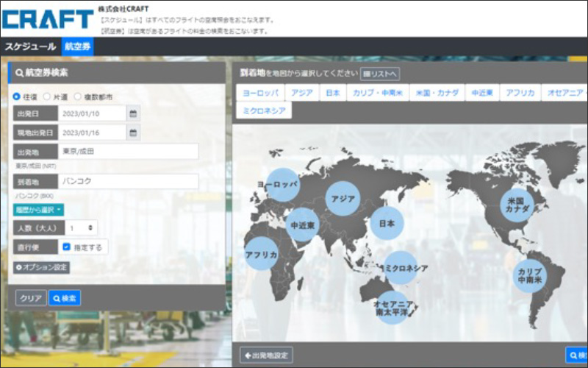This screenshot has height=368, width=588.
Task: Select the 米国カナダ circle on the map
Action: click(517, 205)
